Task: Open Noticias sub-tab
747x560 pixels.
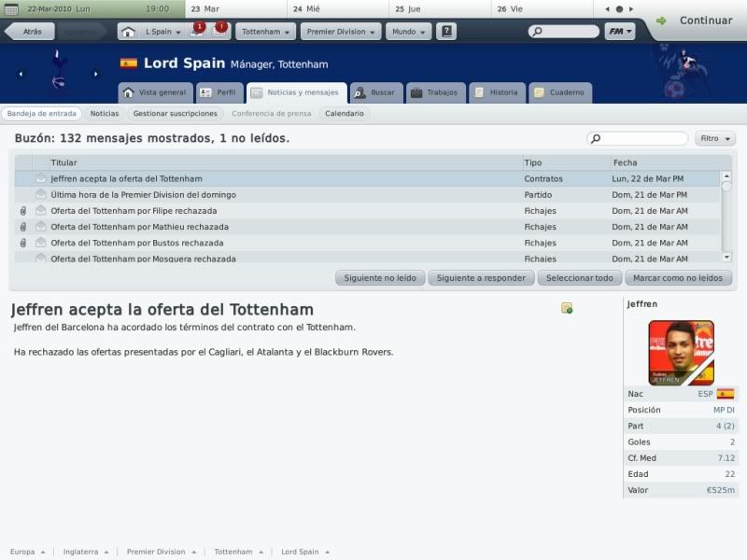Action: [x=105, y=113]
